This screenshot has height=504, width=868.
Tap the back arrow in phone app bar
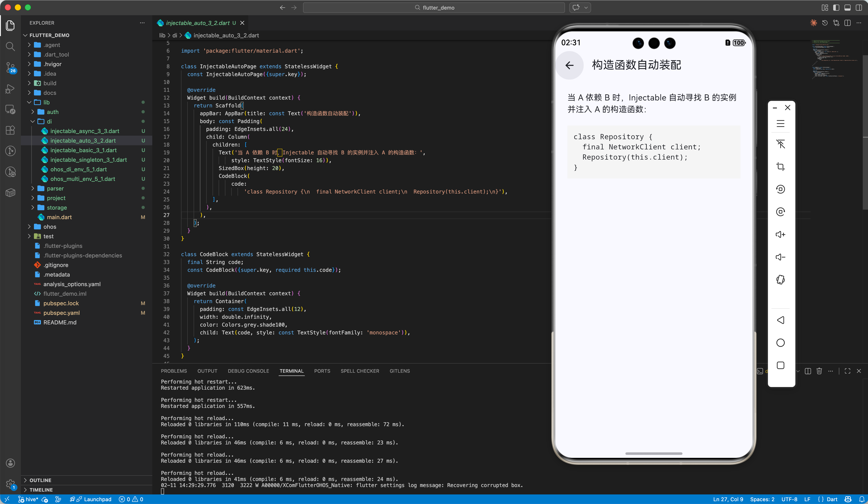coord(569,65)
